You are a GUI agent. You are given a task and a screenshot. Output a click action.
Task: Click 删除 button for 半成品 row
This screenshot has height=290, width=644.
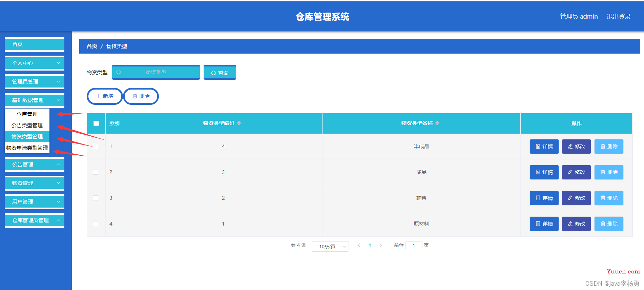pyautogui.click(x=609, y=147)
